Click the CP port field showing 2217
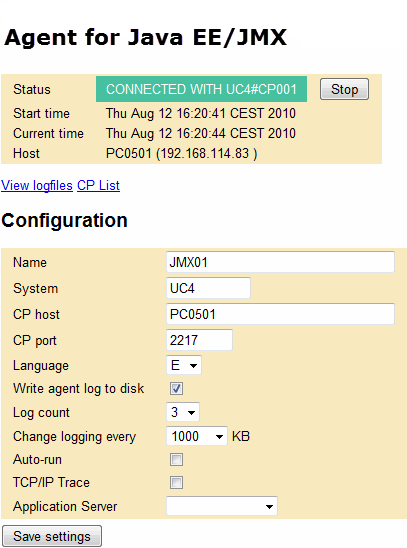The height and width of the screenshot is (548, 407). pos(199,340)
